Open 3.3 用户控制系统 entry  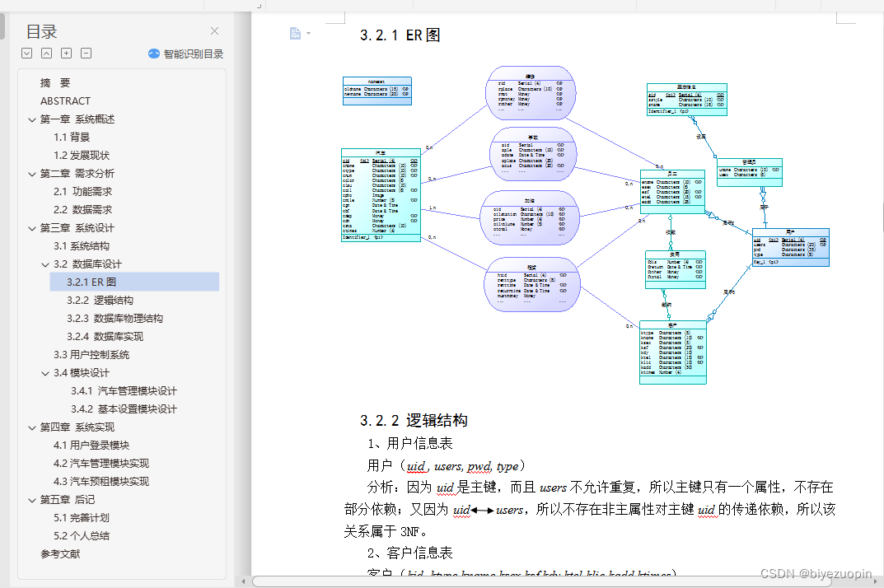(91, 355)
